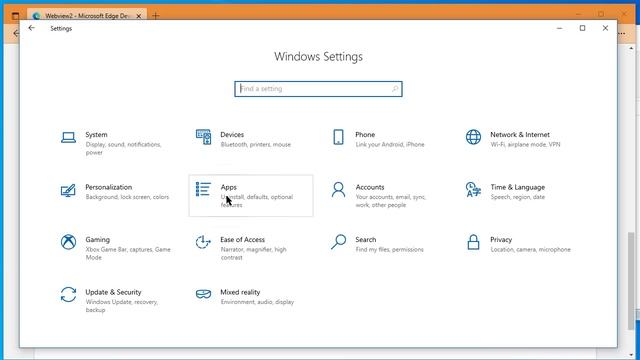Open the Time & Language icon
This screenshot has height=360, width=640.
[x=473, y=190]
